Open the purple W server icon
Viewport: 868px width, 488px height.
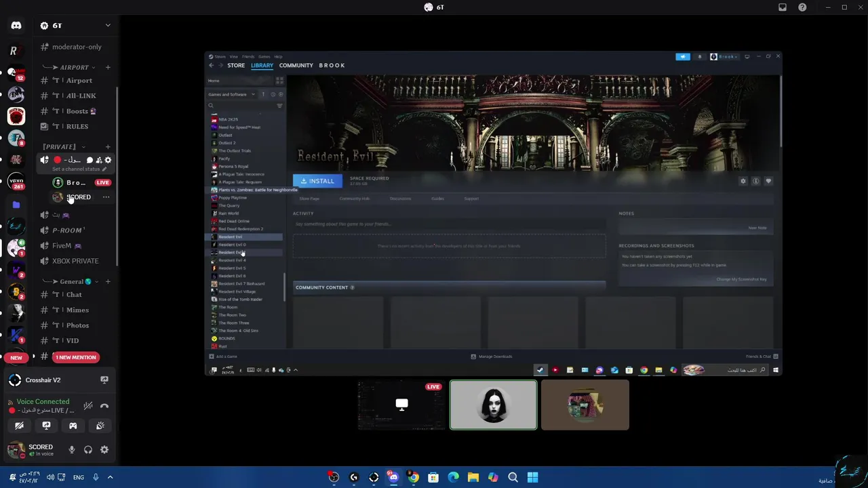pos(16,270)
